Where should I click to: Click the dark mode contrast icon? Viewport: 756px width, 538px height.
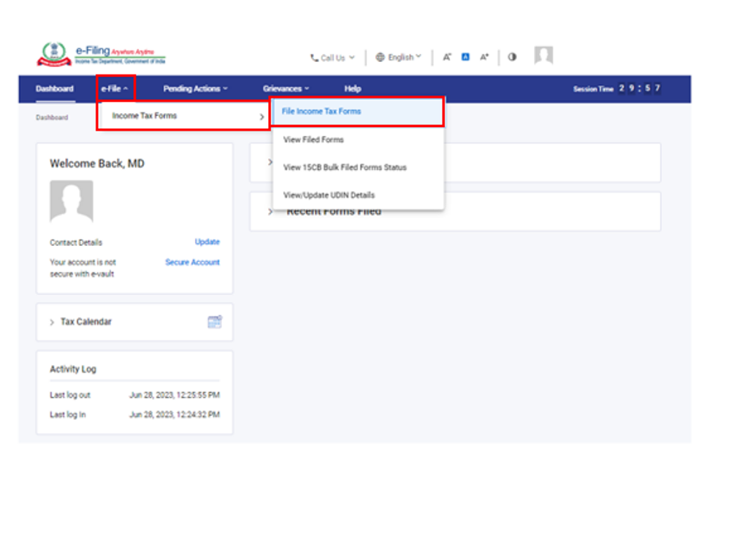coord(512,55)
